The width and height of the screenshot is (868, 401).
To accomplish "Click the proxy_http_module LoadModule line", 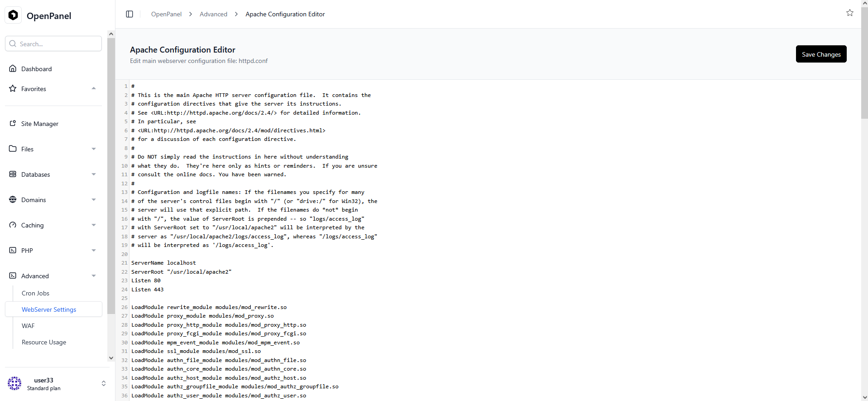I will [219, 325].
